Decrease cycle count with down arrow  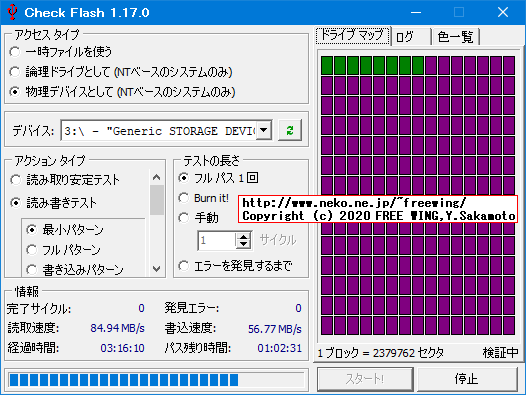244,244
